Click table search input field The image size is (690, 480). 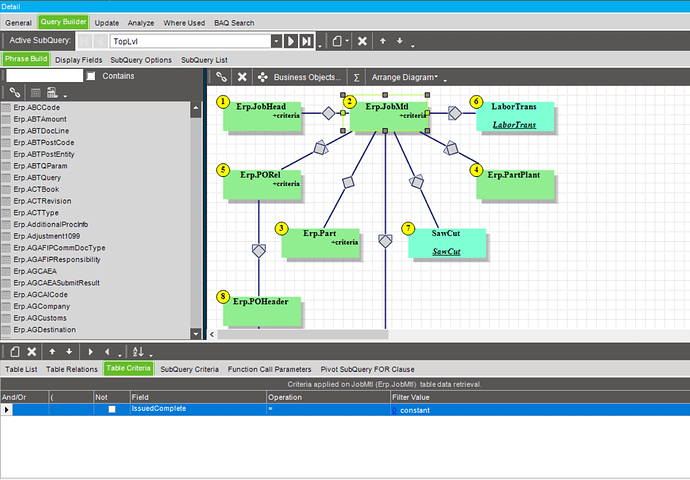click(44, 76)
